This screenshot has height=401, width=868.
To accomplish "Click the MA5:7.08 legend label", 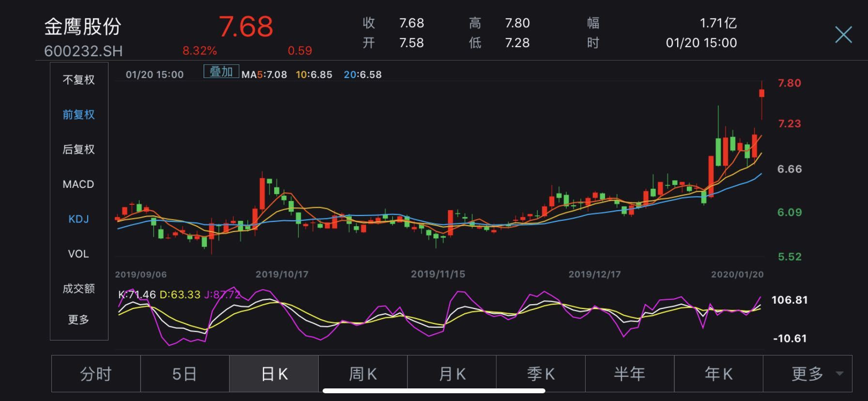I will 264,75.
